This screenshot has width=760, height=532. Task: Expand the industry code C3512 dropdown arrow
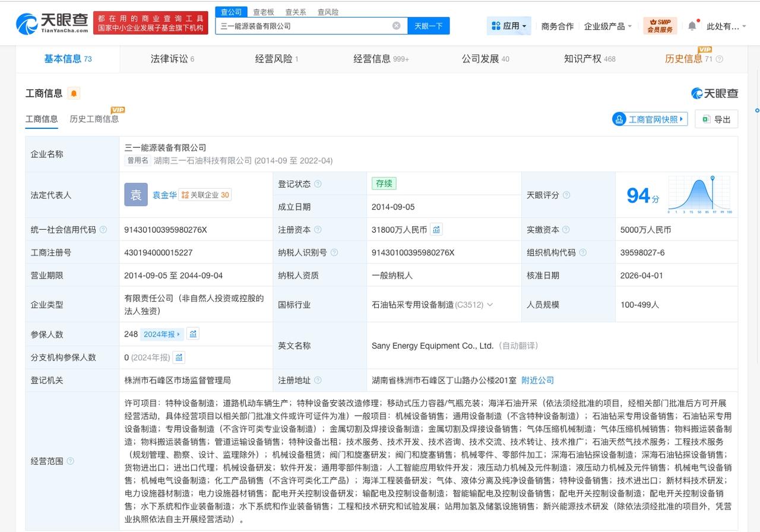pyautogui.click(x=489, y=305)
